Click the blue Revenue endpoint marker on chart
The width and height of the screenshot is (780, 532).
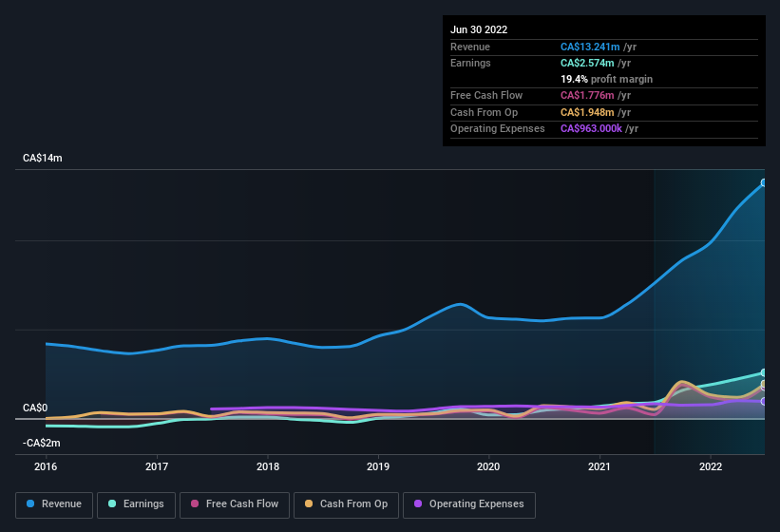[764, 182]
